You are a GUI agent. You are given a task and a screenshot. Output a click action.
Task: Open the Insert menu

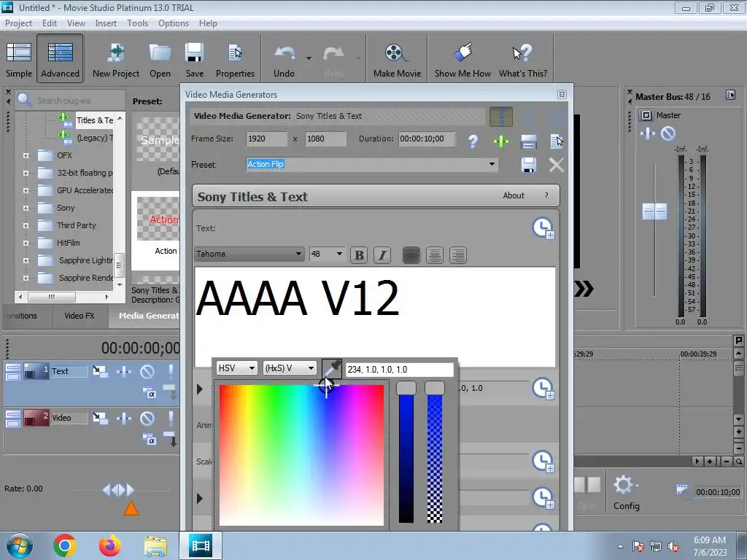tap(106, 23)
